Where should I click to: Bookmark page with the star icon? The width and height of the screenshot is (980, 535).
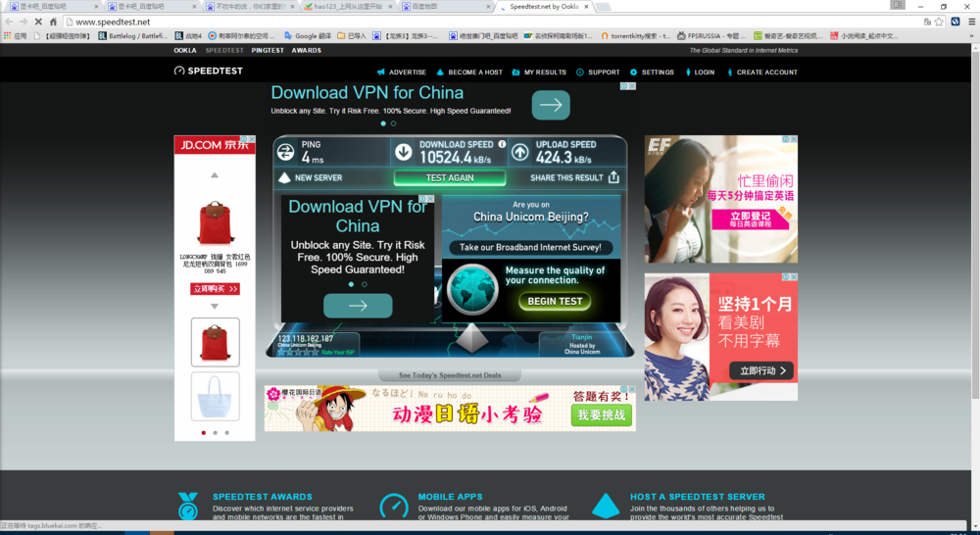point(940,22)
